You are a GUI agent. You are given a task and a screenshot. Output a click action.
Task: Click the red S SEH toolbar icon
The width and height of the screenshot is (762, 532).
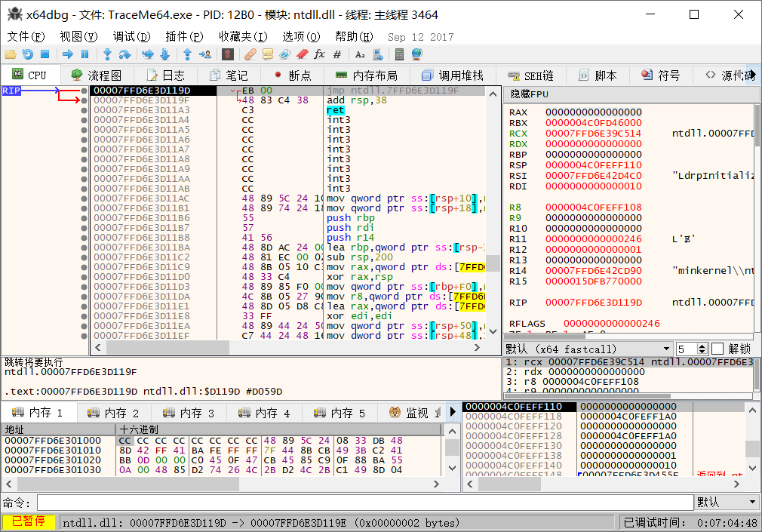coord(227,54)
